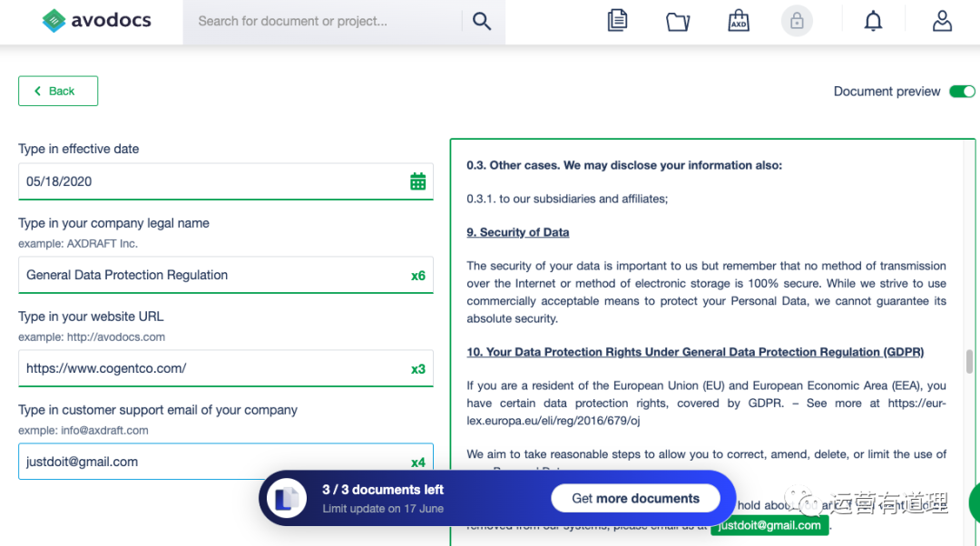The height and width of the screenshot is (546, 980).
Task: Open notifications bell icon
Action: point(873,22)
